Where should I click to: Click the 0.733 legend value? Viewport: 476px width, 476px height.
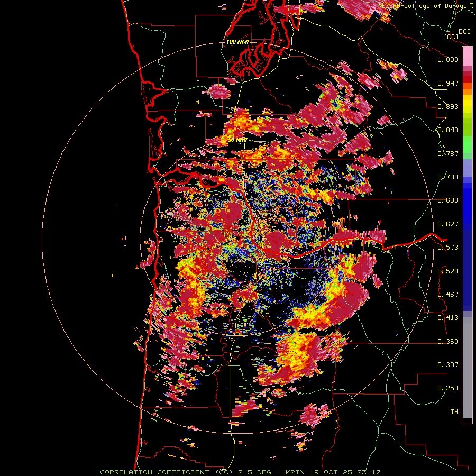click(x=448, y=177)
